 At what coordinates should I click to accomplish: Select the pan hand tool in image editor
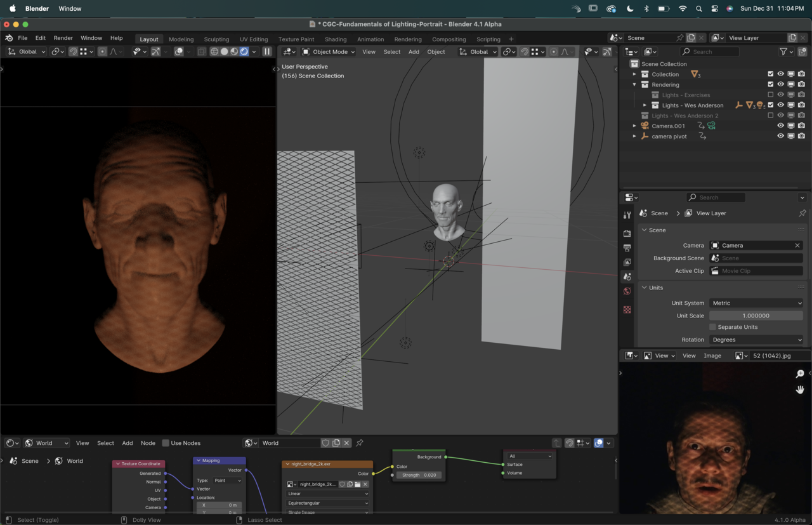[800, 389]
